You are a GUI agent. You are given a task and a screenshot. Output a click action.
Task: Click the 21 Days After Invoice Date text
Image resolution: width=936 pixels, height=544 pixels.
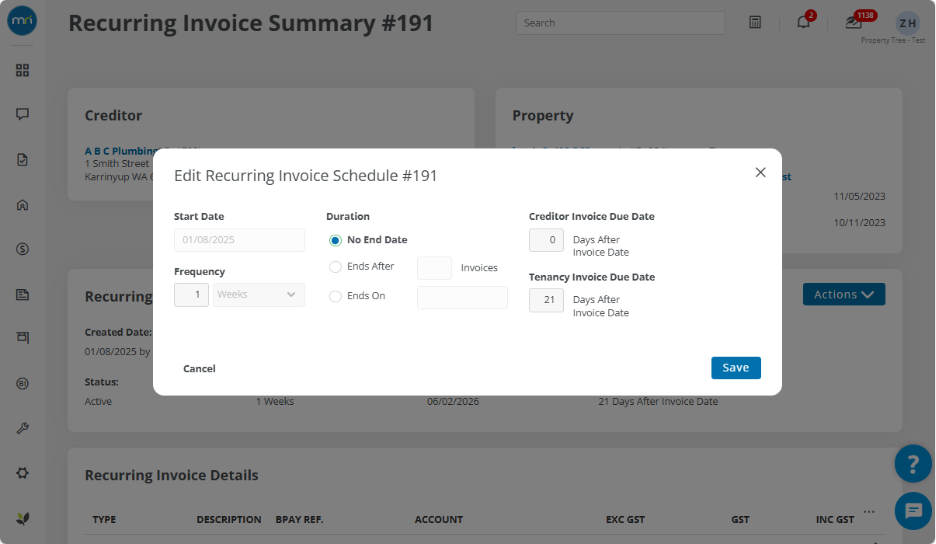658,401
